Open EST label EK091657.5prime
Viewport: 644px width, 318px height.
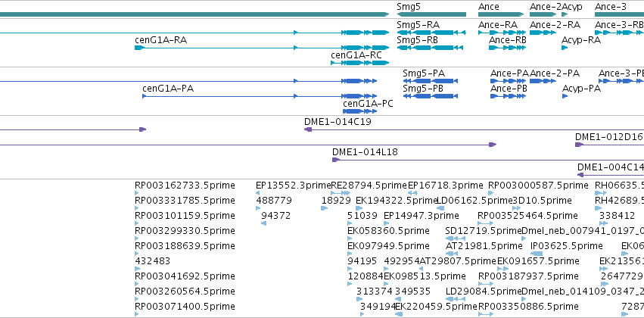pyautogui.click(x=539, y=261)
